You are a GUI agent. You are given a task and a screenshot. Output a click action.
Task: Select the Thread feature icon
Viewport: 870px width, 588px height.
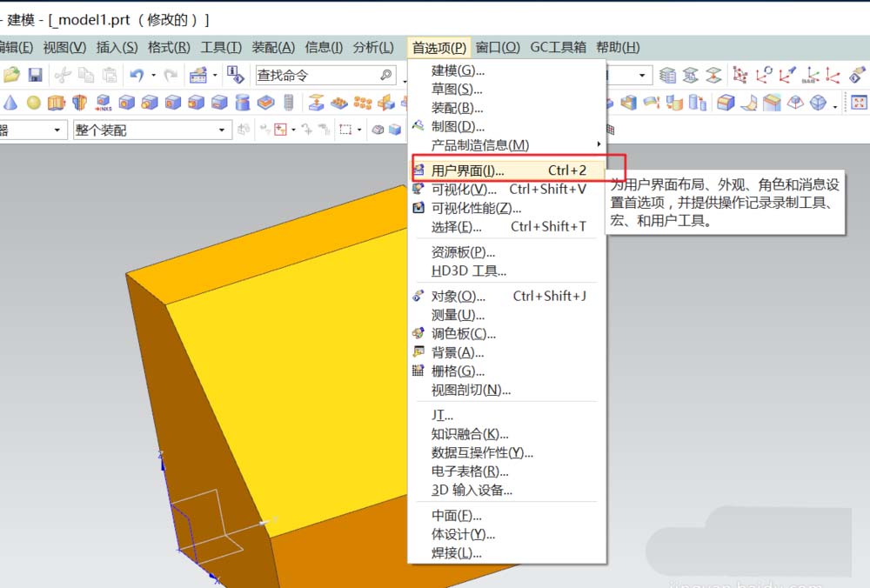tap(289, 103)
